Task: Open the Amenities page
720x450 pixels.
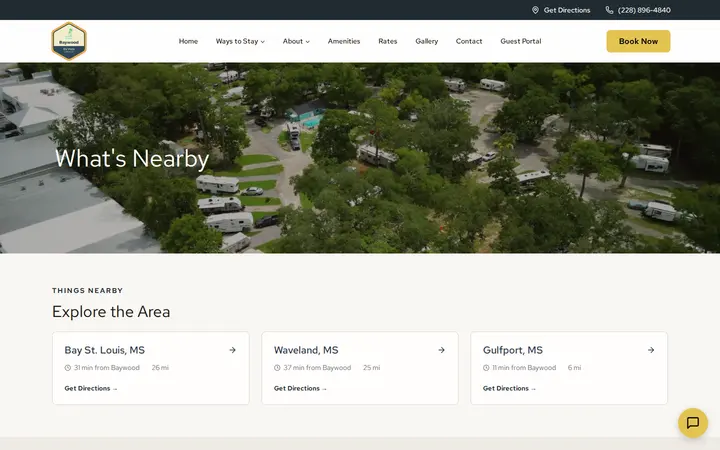Action: tap(344, 41)
